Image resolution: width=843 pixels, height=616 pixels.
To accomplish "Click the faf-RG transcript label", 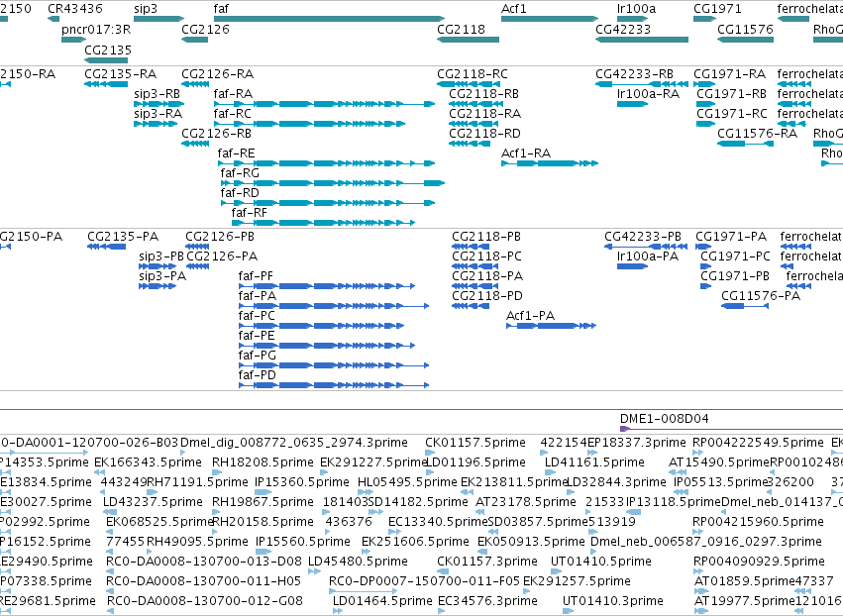I will pyautogui.click(x=240, y=173).
